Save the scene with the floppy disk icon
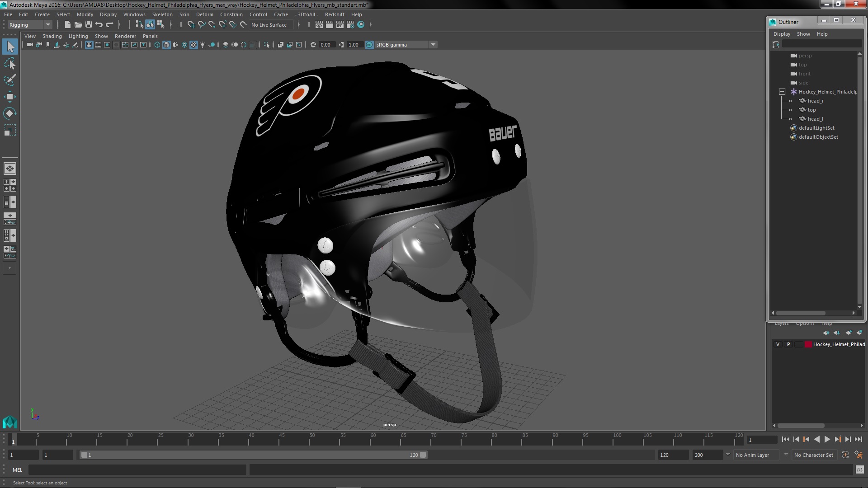868x488 pixels. pos(89,25)
